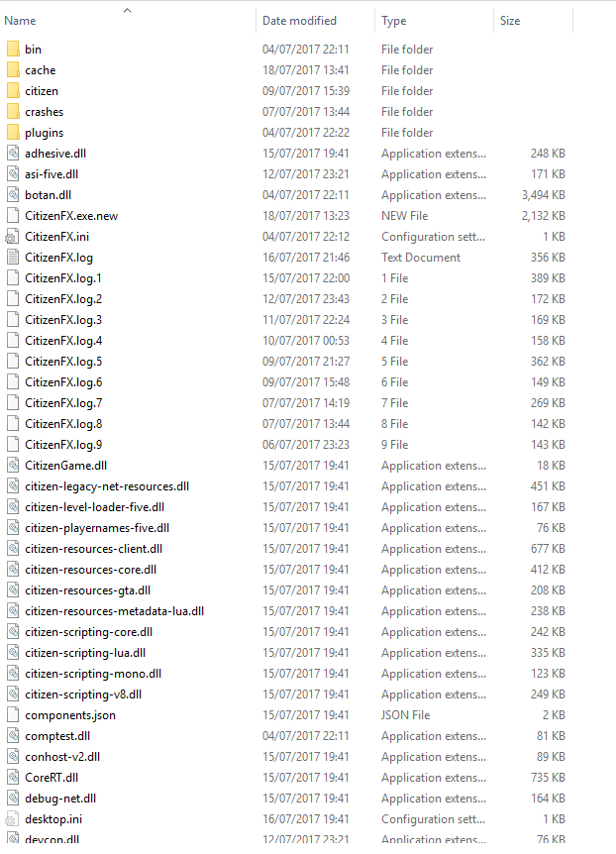The image size is (616, 854).
Task: Click the 18 KB size of CitizenGame.dll
Action: pos(551,465)
